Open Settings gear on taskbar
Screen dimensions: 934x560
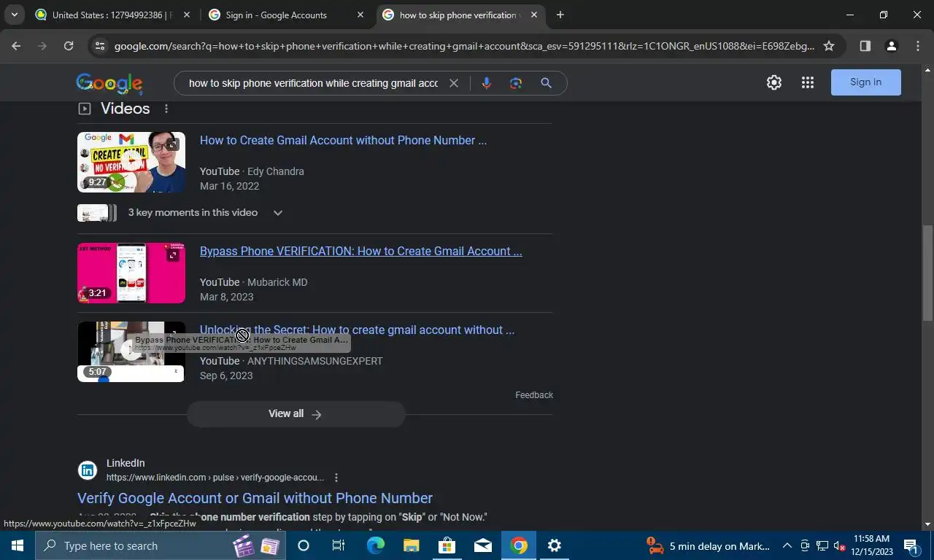point(555,545)
